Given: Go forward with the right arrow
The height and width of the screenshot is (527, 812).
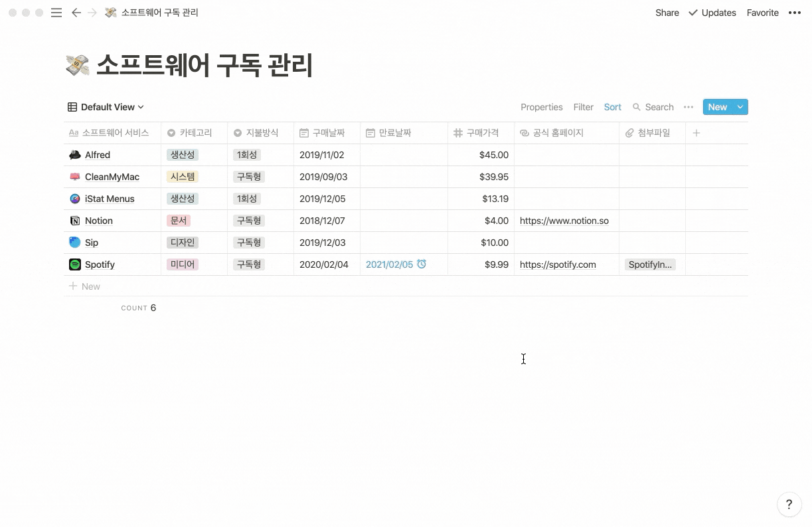Looking at the screenshot, I should tap(92, 13).
